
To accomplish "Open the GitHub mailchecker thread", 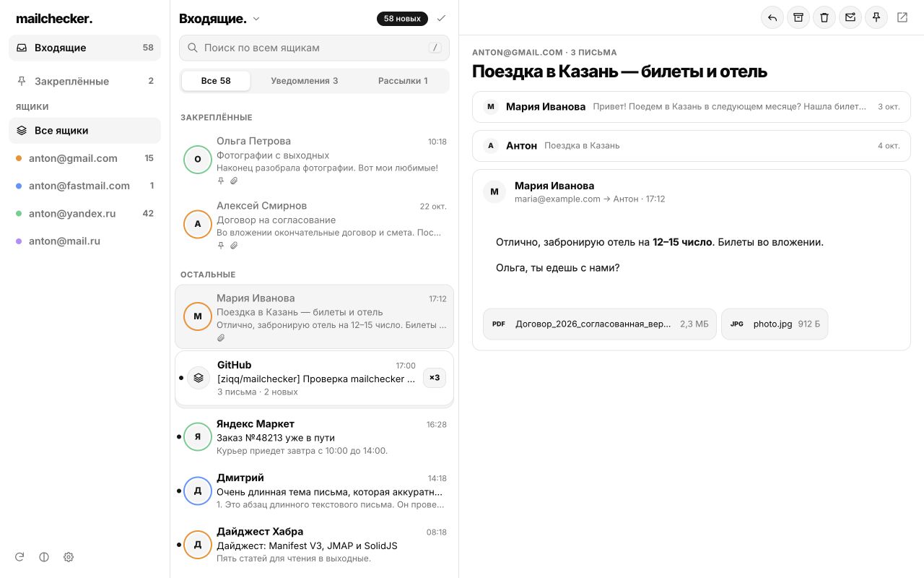I will [314, 378].
